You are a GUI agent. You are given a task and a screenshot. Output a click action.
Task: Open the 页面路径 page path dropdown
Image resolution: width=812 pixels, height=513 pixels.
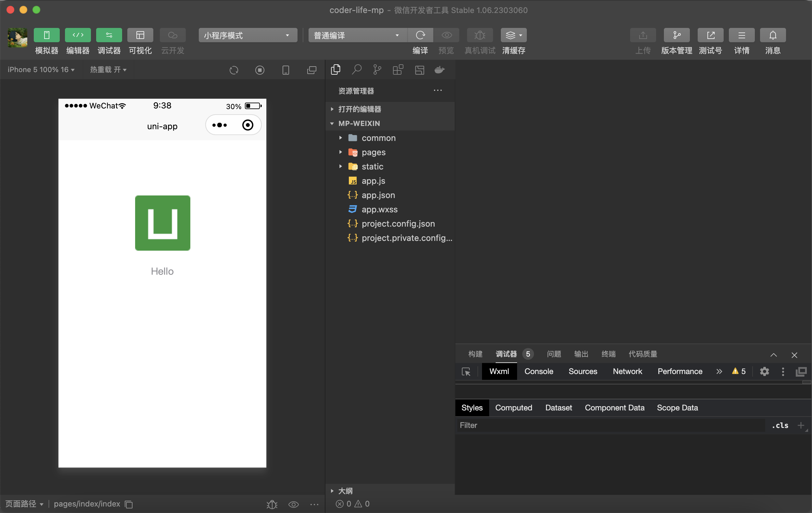click(24, 504)
